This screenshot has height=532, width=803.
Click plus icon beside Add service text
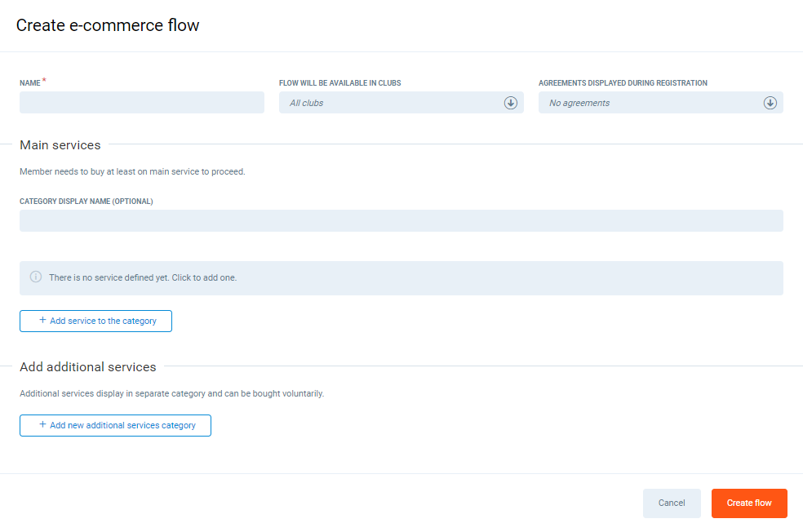[42, 321]
